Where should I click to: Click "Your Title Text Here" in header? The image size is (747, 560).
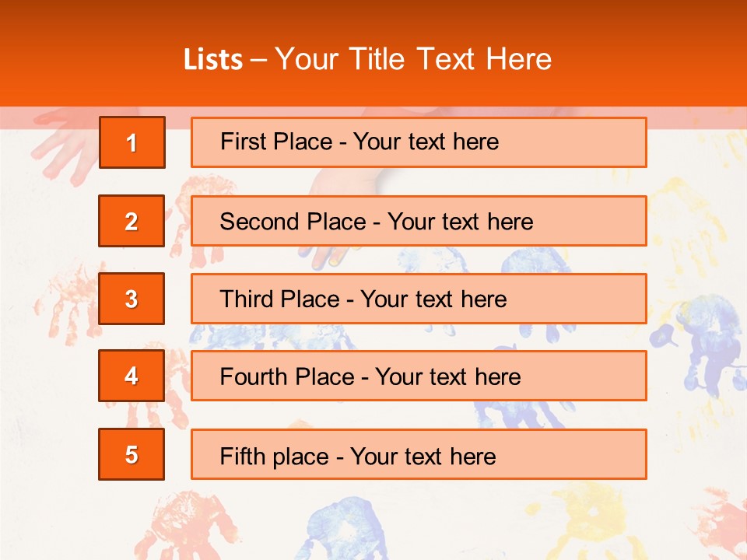413,59
